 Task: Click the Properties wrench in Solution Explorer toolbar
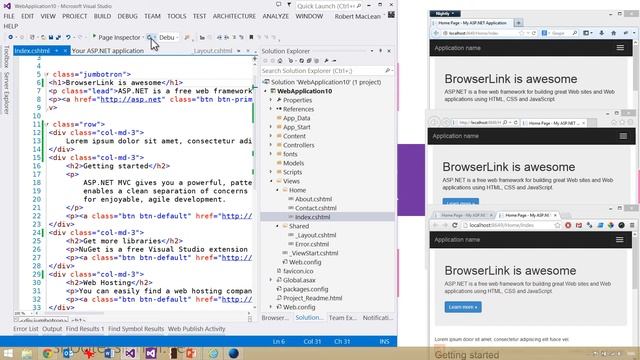point(326,61)
